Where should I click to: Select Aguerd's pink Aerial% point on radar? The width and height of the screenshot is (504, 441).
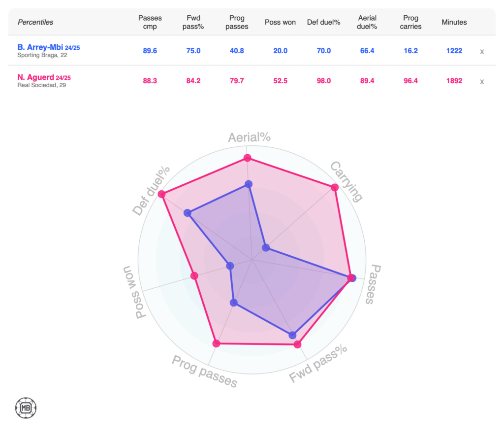(x=248, y=158)
